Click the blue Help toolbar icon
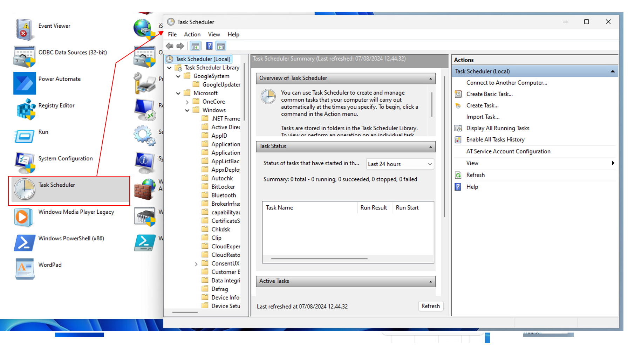 pos(209,46)
